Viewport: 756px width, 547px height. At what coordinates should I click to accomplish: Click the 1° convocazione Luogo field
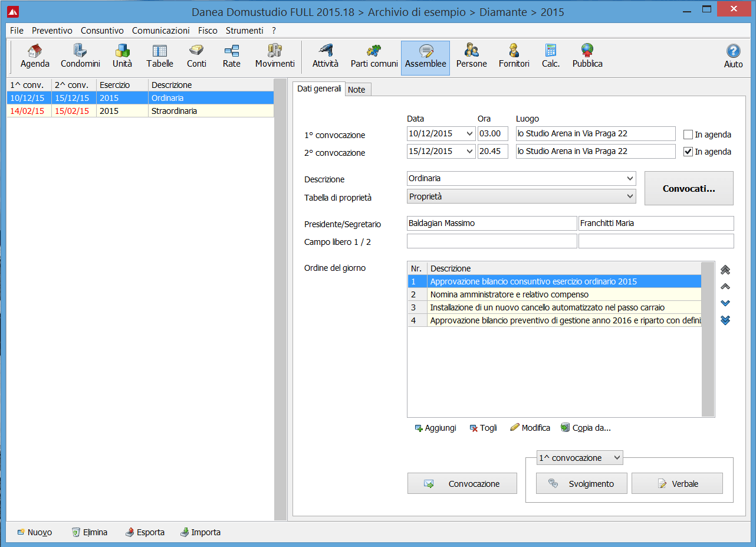(596, 134)
